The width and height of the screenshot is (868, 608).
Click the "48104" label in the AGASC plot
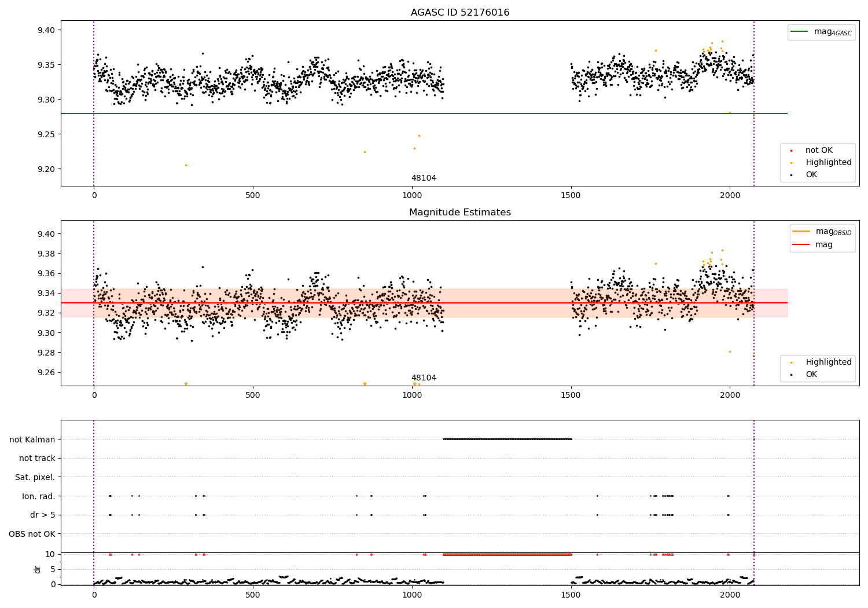[x=424, y=178]
